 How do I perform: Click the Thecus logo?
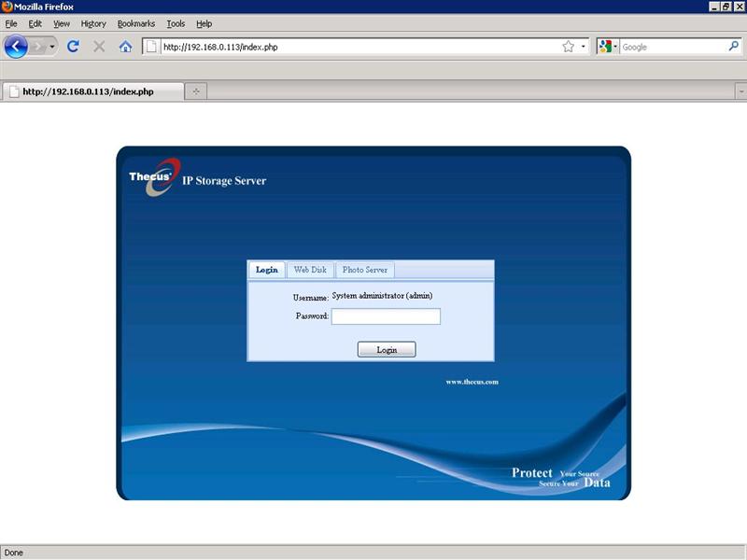coord(150,176)
